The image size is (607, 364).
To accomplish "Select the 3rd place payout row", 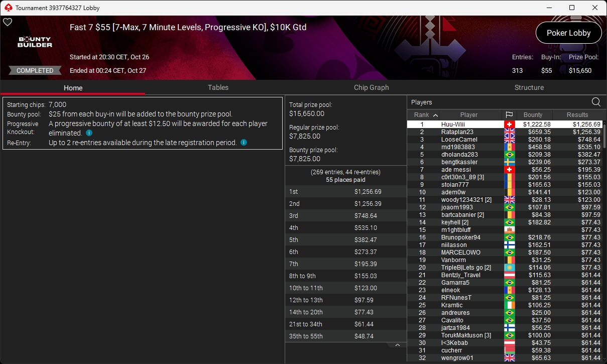I will pos(345,215).
